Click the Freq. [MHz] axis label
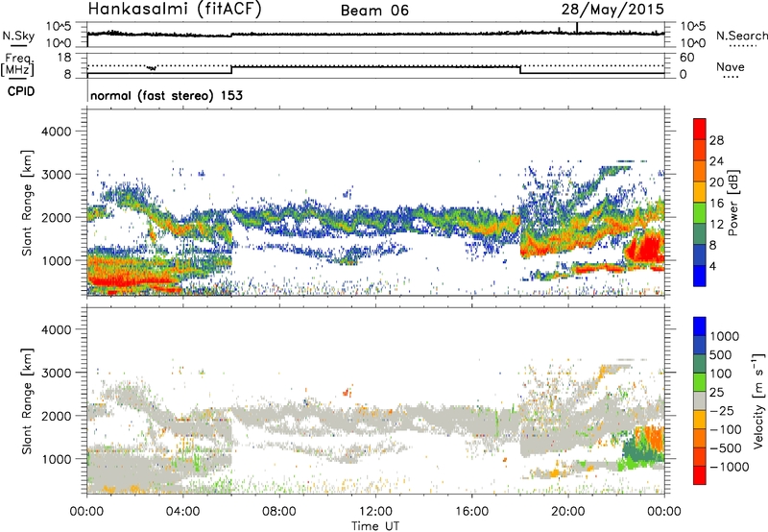768x532 pixels. pyautogui.click(x=17, y=65)
